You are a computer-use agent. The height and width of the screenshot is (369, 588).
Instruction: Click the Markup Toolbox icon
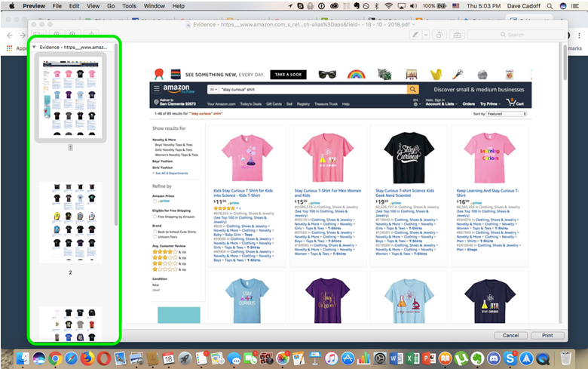[457, 35]
